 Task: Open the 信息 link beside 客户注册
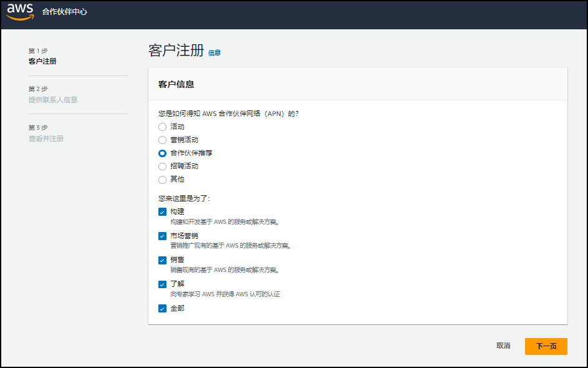click(x=214, y=53)
